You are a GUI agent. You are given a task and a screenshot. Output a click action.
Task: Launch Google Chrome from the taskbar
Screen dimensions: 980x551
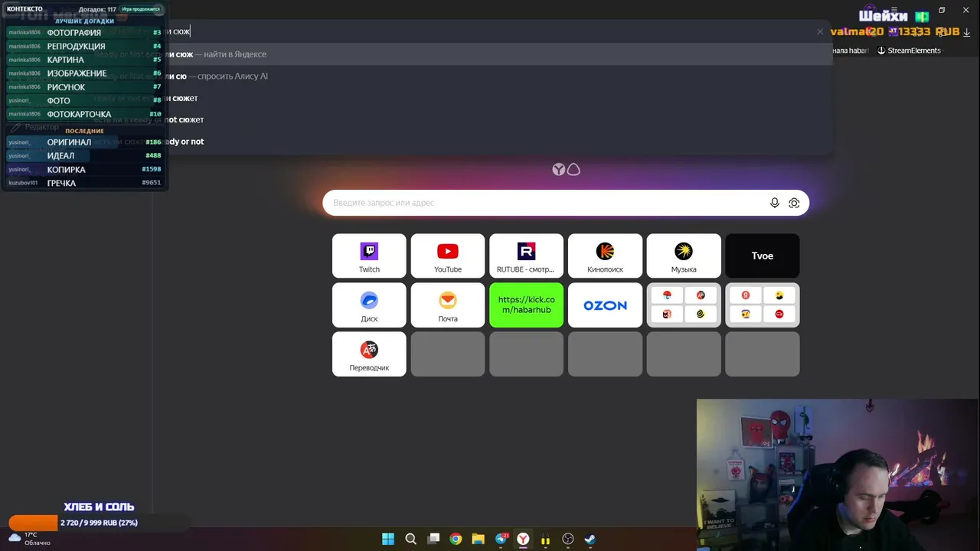456,539
